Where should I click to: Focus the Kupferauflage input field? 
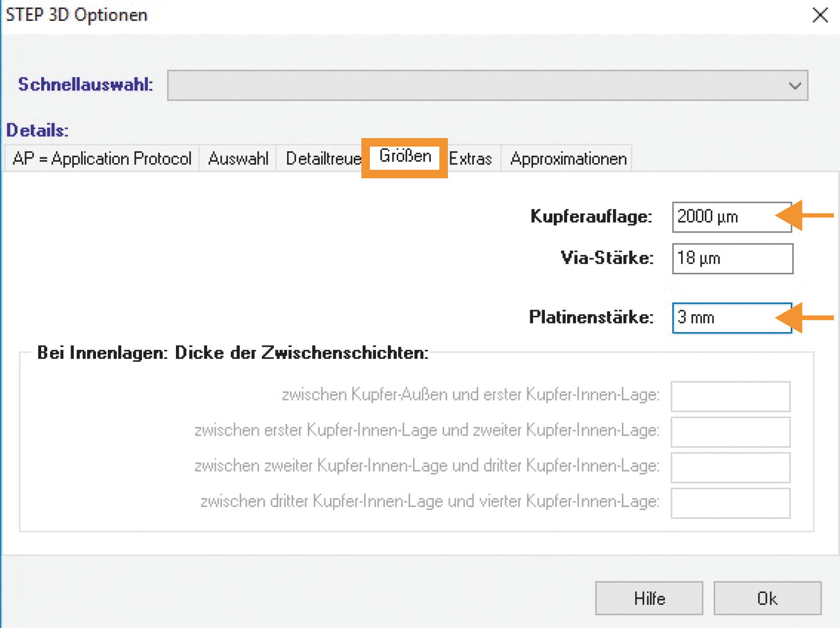(x=732, y=217)
